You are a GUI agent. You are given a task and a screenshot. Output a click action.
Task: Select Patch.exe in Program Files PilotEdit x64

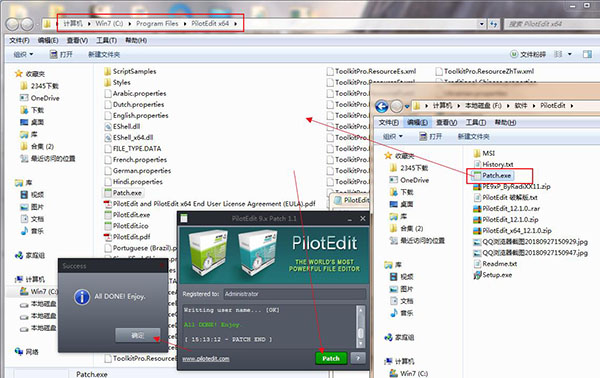pos(124,193)
